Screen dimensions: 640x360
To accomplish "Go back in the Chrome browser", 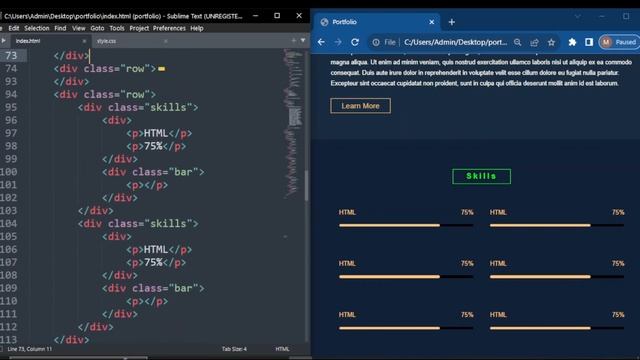I will click(x=321, y=42).
